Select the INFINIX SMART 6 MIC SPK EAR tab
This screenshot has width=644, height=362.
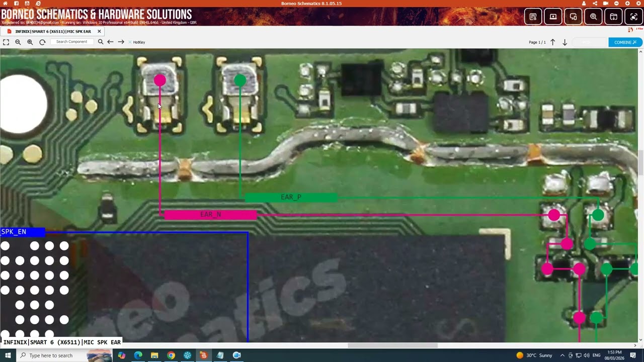coord(53,31)
